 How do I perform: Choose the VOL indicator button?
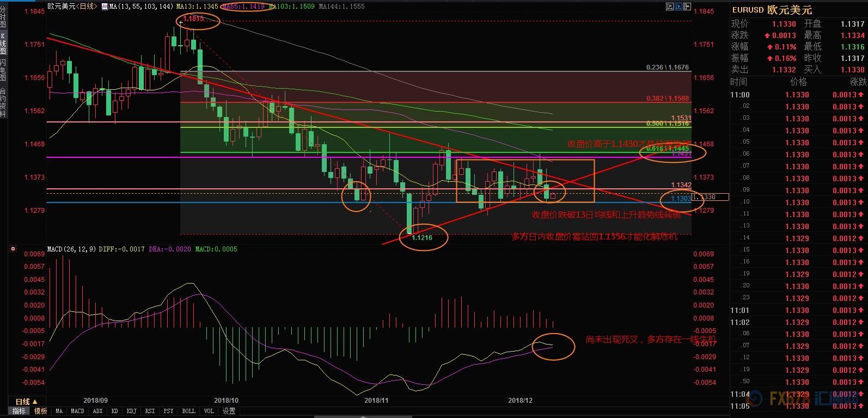(209, 411)
